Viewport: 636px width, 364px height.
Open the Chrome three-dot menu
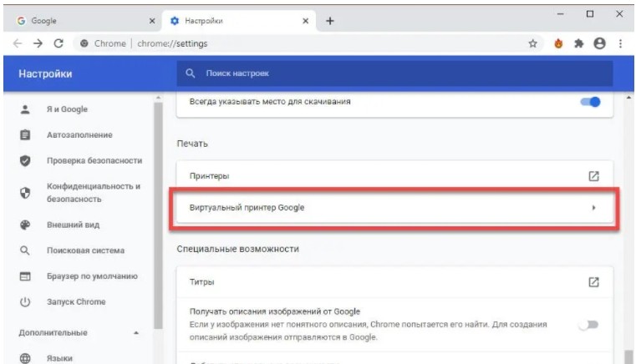click(619, 43)
